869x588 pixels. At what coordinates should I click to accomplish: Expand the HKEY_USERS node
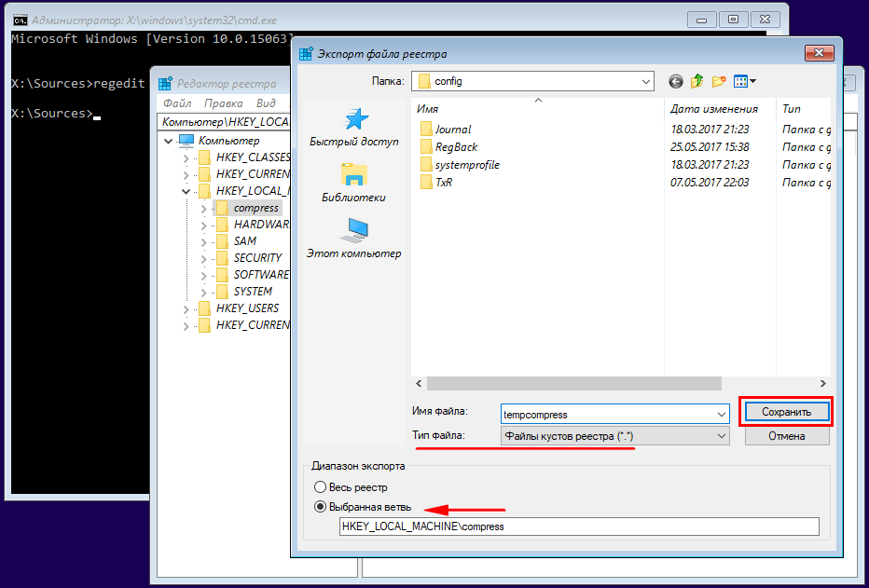point(186,309)
